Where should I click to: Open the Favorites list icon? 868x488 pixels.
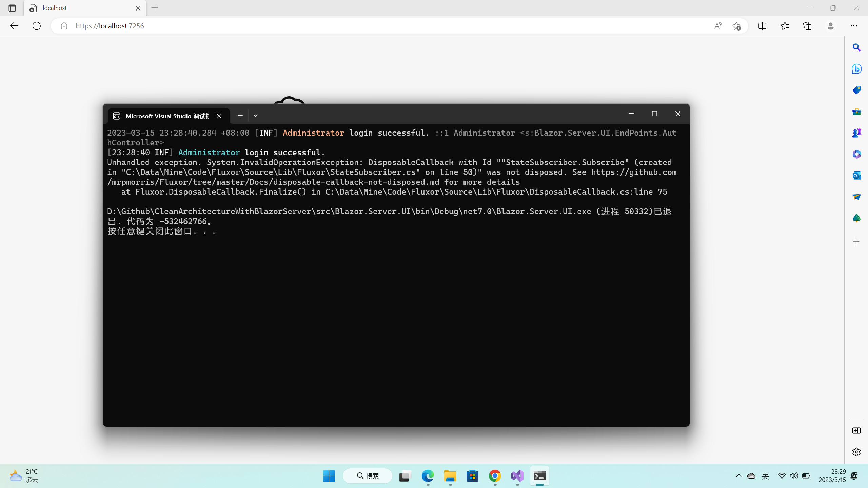coord(785,26)
